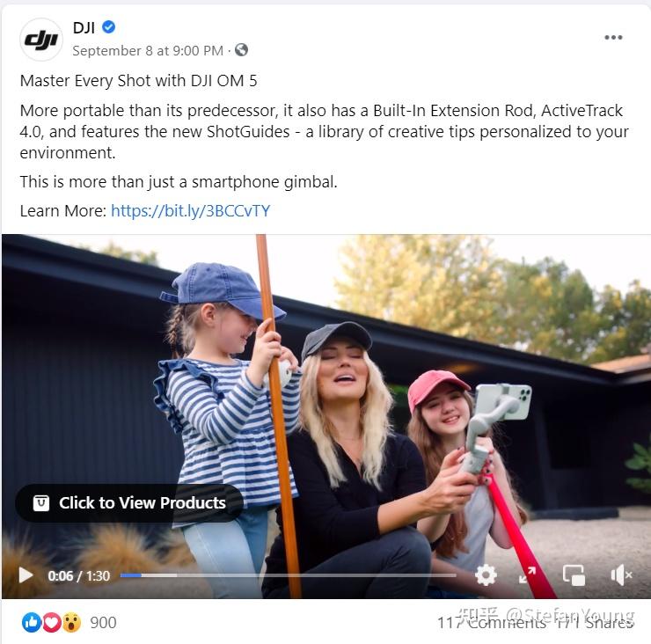Open the 117 Comments list
Image resolution: width=651 pixels, height=644 pixels.
click(492, 622)
